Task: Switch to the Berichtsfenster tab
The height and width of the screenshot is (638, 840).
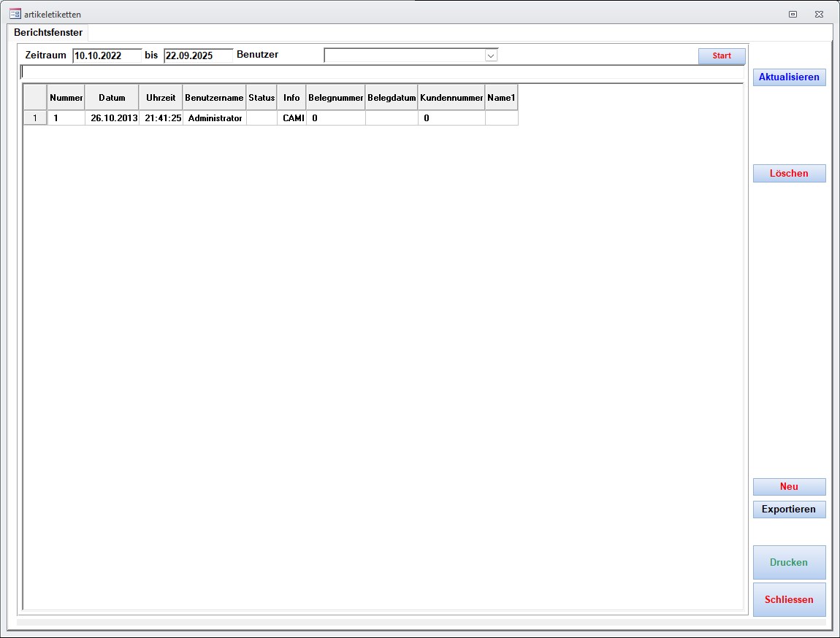Action: [48, 33]
